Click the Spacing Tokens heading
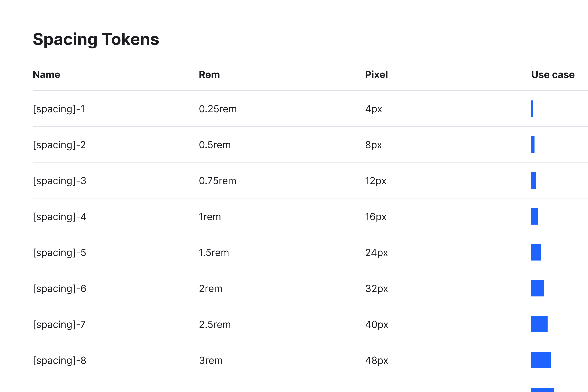Screen dimensions: 588x392 pos(96,39)
